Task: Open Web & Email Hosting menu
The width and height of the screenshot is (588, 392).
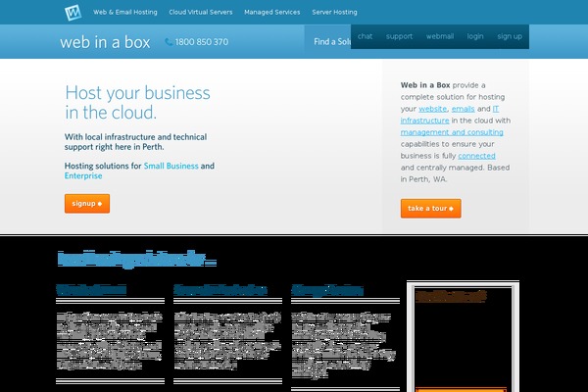Action: point(125,12)
